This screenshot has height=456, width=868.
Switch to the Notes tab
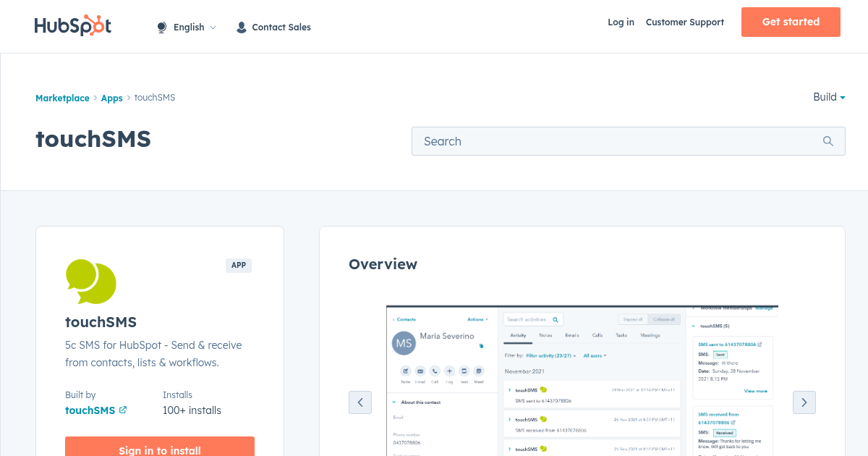(545, 335)
